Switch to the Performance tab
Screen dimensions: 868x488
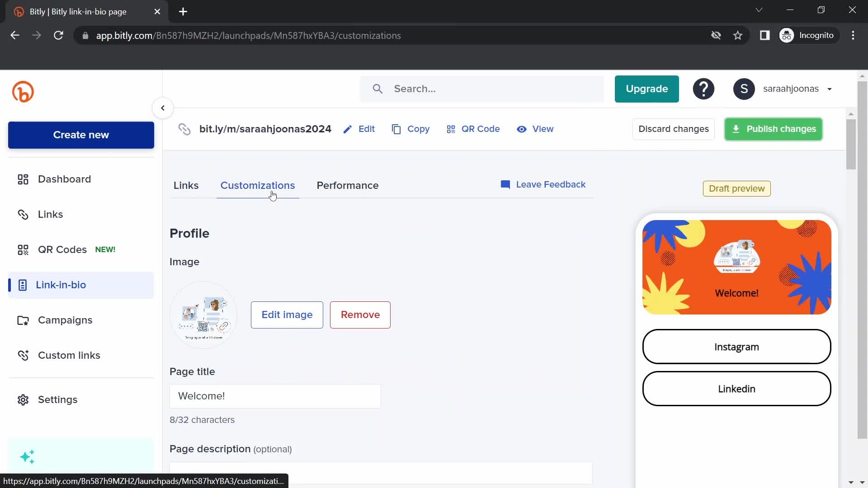click(x=348, y=185)
